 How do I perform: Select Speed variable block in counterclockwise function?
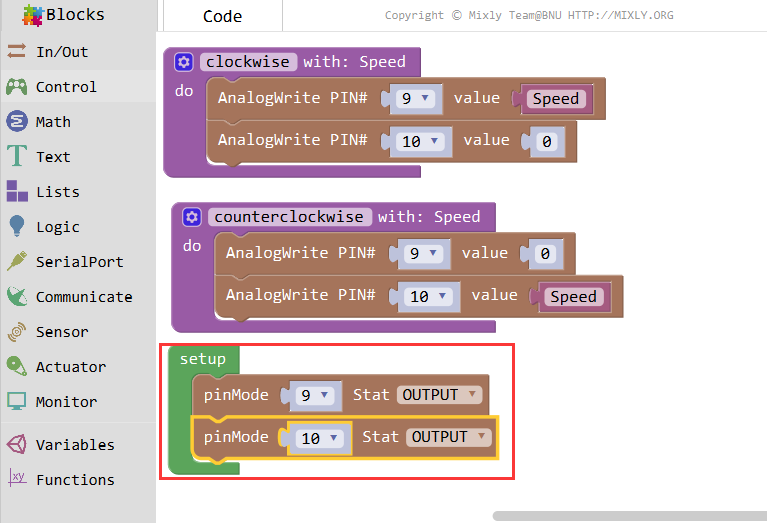click(x=574, y=296)
